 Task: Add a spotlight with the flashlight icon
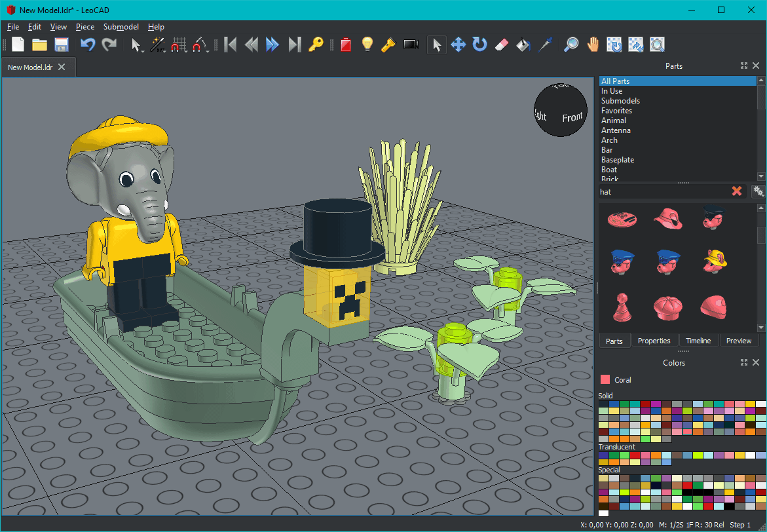coord(388,45)
